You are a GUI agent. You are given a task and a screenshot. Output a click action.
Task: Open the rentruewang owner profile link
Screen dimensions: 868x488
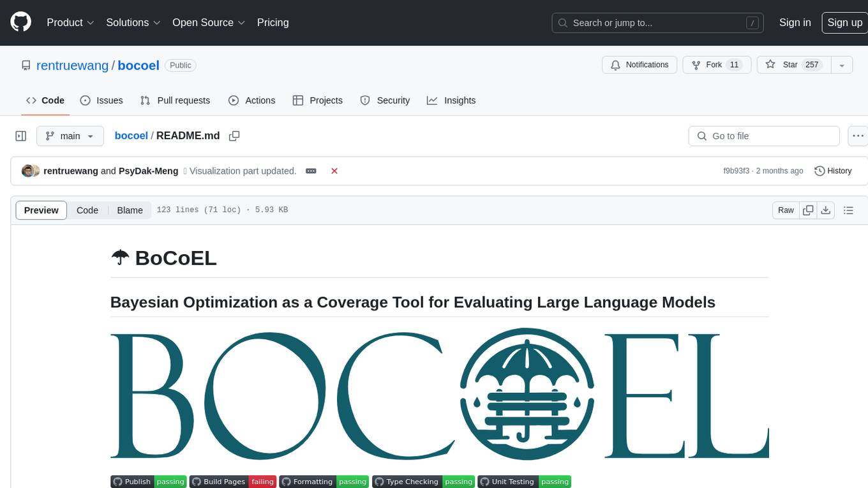coord(73,65)
